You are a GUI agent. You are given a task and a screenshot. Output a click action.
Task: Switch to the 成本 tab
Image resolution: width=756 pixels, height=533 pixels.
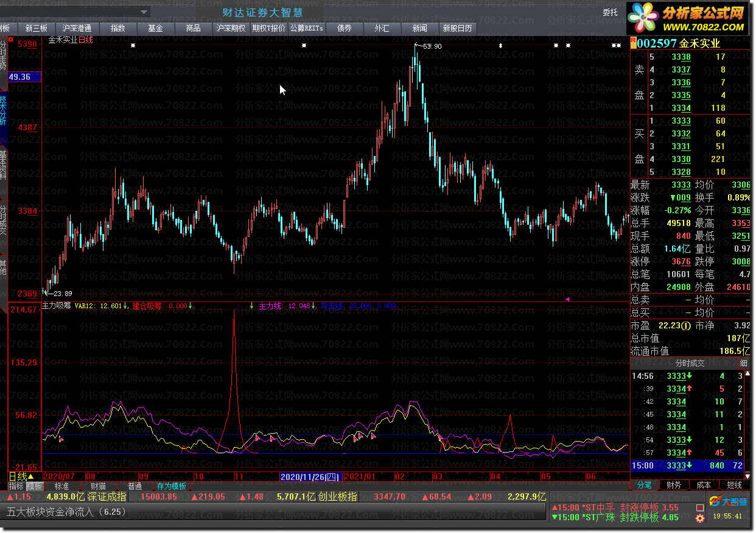click(704, 485)
